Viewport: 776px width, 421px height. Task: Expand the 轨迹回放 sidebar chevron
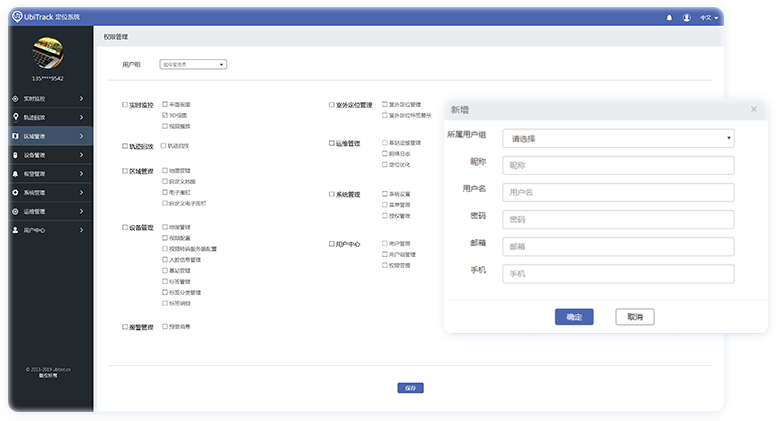[x=82, y=117]
